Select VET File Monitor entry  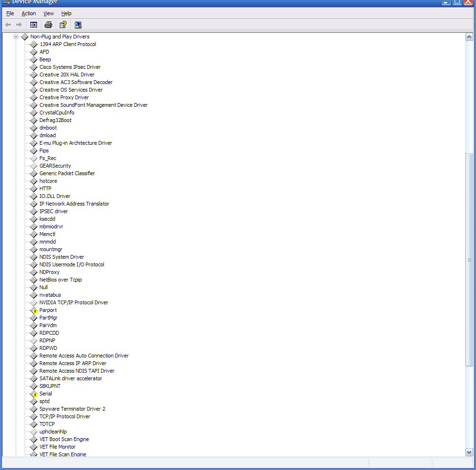(x=57, y=447)
